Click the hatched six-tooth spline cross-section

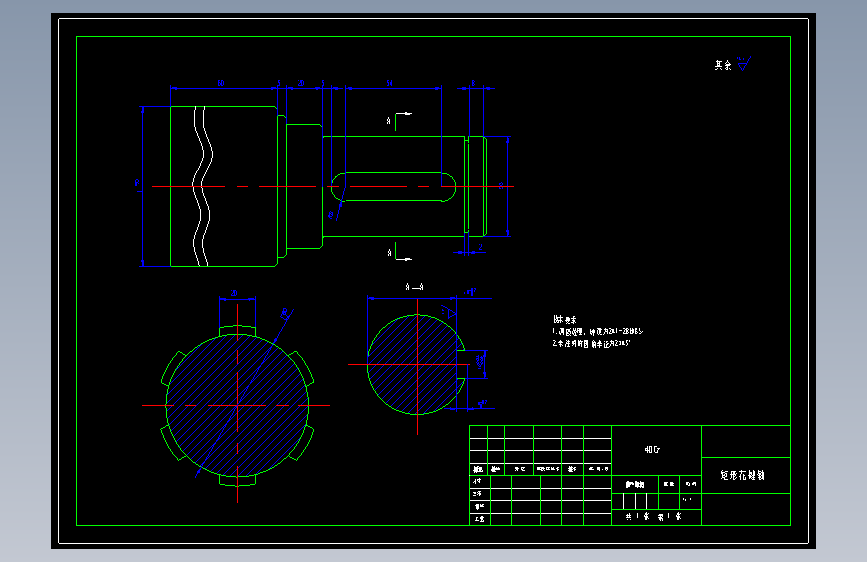coord(237,405)
